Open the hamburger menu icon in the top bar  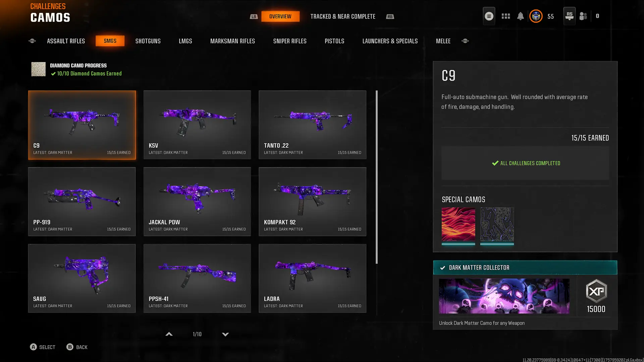(x=489, y=16)
